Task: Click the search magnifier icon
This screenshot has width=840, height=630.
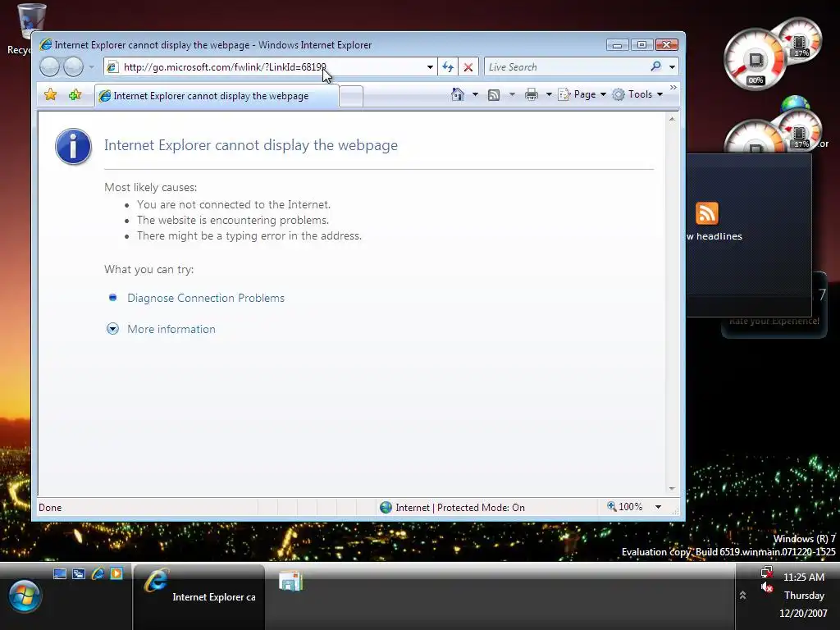Action: pos(655,66)
